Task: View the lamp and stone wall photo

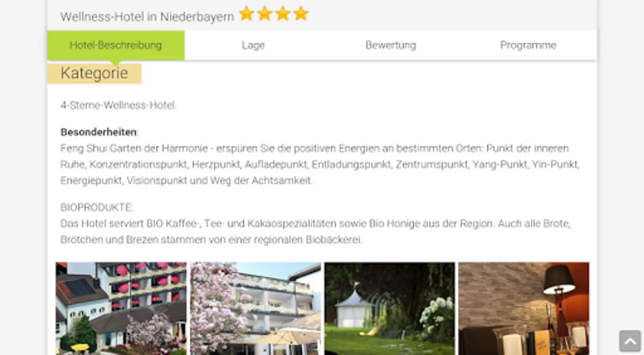Action: 524,308
